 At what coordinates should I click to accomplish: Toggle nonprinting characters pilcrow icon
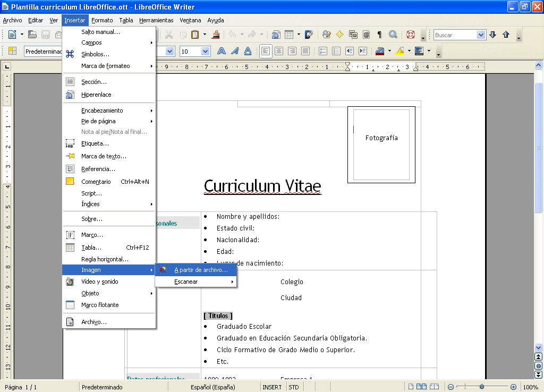pos(379,35)
